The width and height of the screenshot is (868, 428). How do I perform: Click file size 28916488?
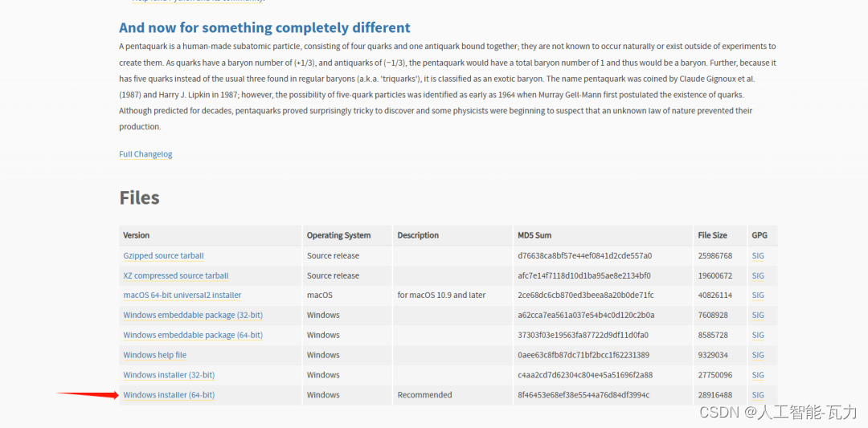[715, 395]
